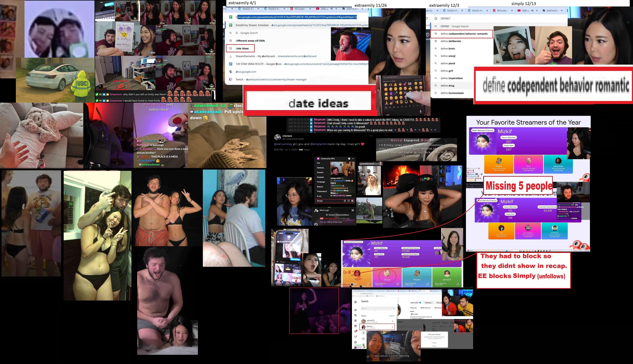
Task: Click forward arrow in Instagram browser window
Action: (x=356, y=294)
